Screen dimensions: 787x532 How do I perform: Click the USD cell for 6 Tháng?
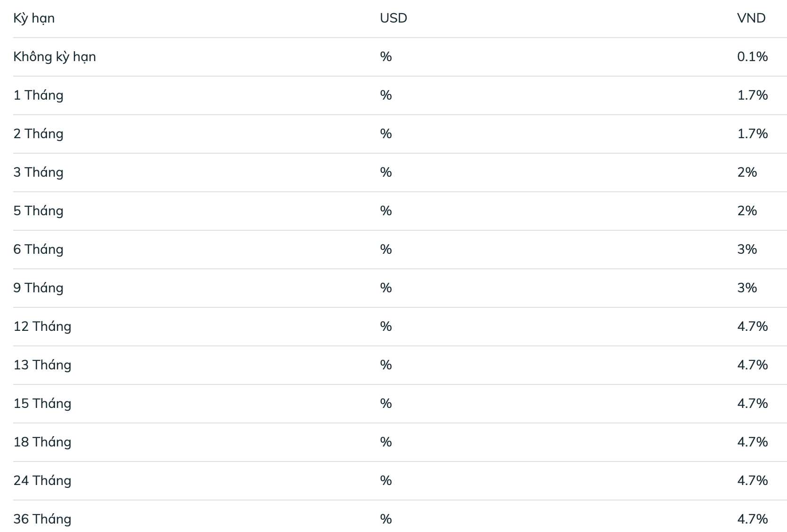click(386, 250)
